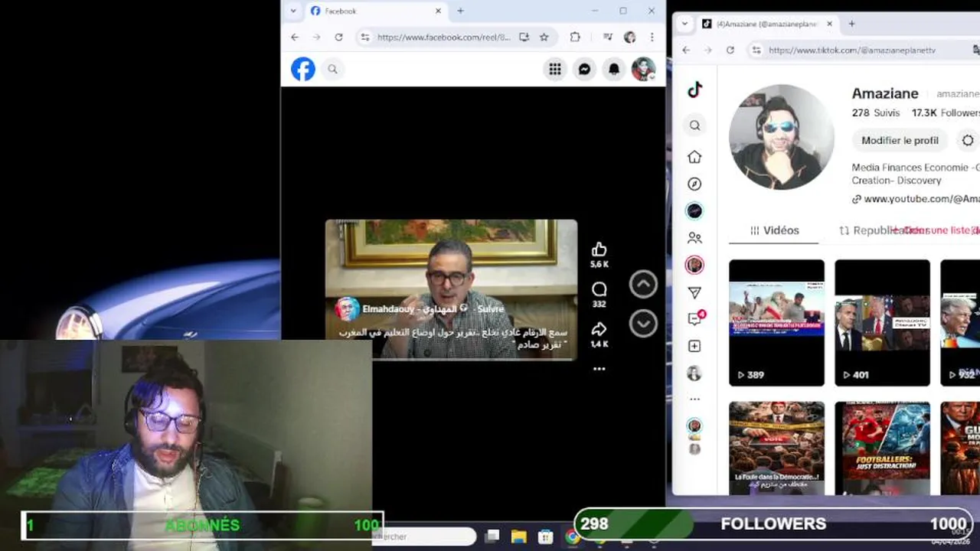Reload the TikTok page
The width and height of the screenshot is (980, 551).
pos(730,50)
